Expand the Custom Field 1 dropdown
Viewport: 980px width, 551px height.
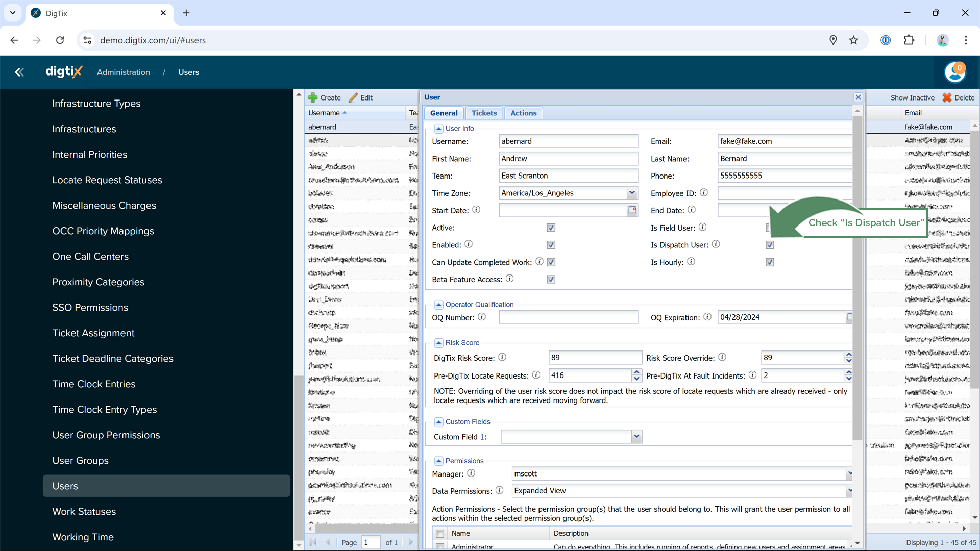pos(636,437)
